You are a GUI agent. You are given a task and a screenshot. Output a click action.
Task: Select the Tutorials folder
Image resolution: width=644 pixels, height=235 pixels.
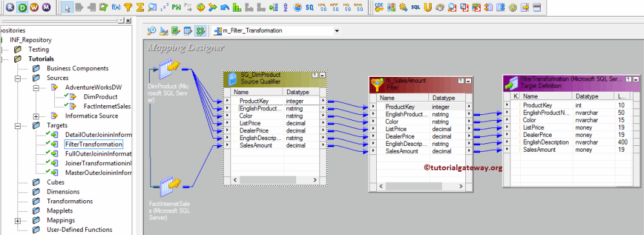(41, 59)
